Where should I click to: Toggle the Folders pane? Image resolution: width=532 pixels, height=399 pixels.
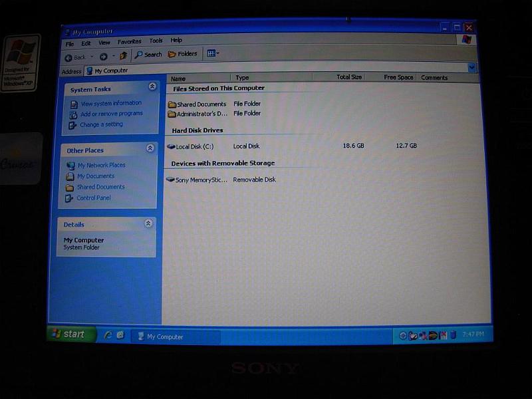pyautogui.click(x=182, y=54)
